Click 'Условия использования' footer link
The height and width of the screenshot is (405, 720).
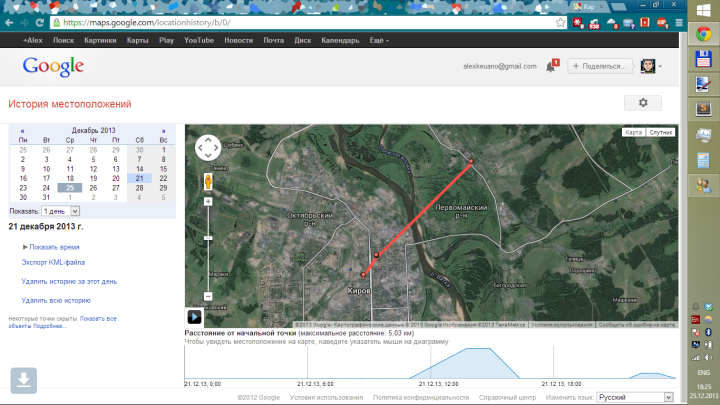tap(326, 397)
